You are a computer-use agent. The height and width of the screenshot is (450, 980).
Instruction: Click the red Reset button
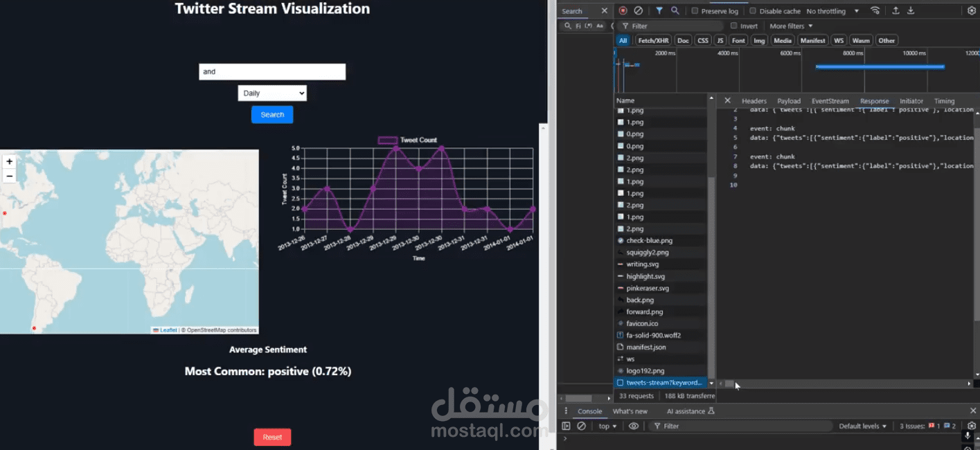pyautogui.click(x=272, y=437)
